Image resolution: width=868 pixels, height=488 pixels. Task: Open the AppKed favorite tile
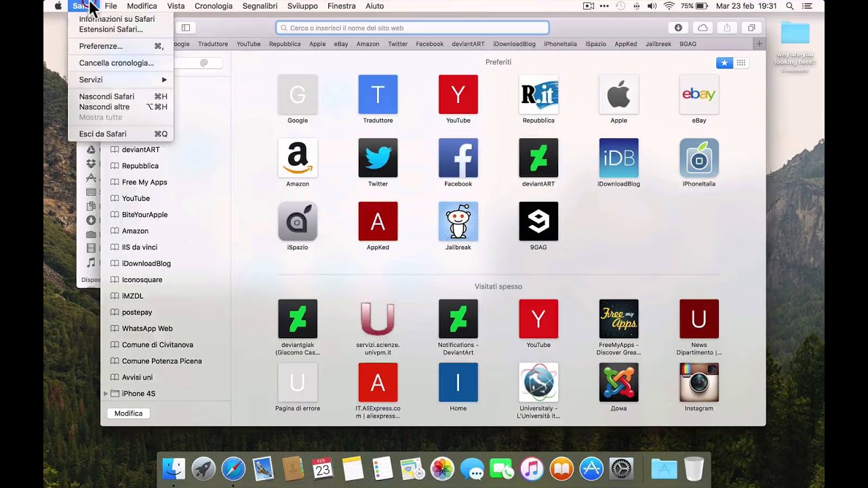[378, 221]
